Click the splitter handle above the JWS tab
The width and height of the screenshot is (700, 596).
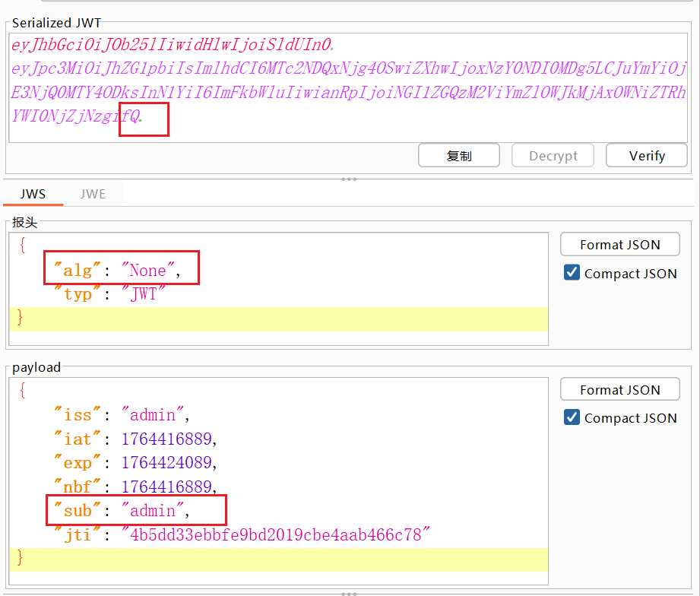[x=349, y=179]
